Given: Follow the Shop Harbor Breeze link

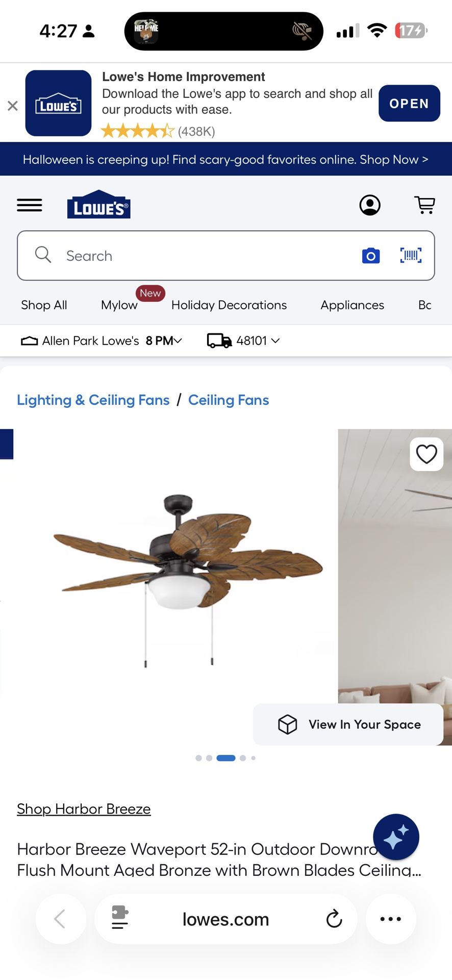Looking at the screenshot, I should [x=84, y=809].
